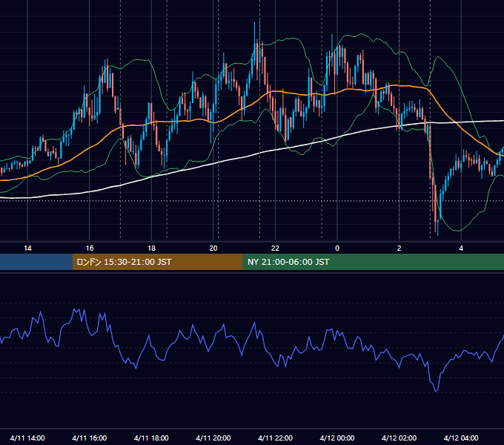
Task: Click the ロンドン 15:30-21:00 JST session bar
Action: (x=157, y=262)
